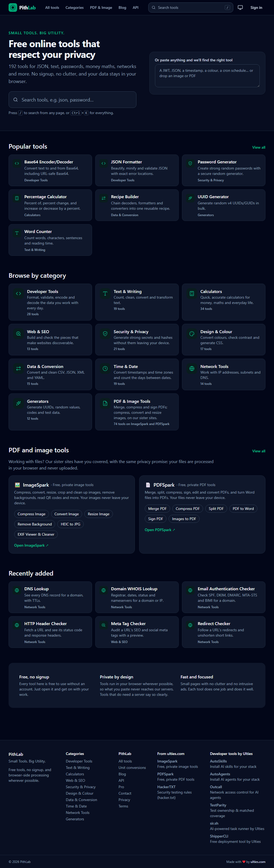Click the header Search tools field
This screenshot has width=274, height=868.
[191, 7]
